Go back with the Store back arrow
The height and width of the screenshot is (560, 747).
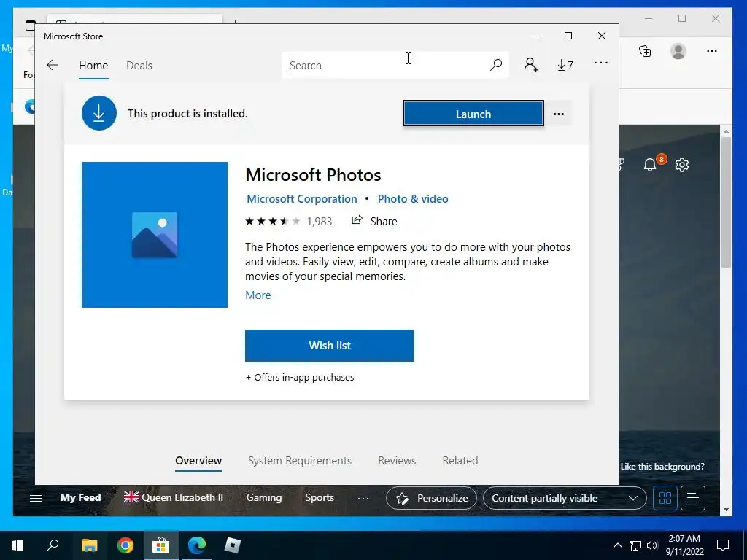coord(53,65)
